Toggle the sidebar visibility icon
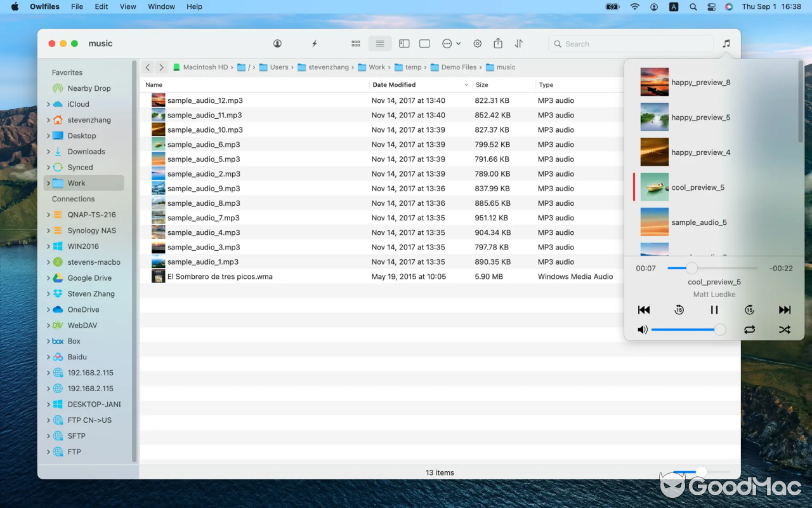This screenshot has width=812, height=508. point(404,43)
